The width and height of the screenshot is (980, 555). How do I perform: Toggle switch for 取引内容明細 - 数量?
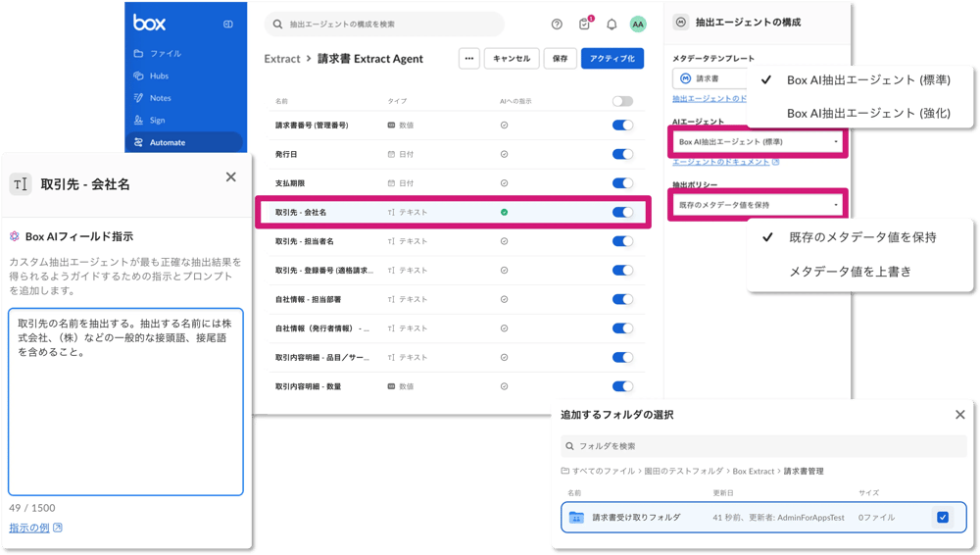point(622,386)
